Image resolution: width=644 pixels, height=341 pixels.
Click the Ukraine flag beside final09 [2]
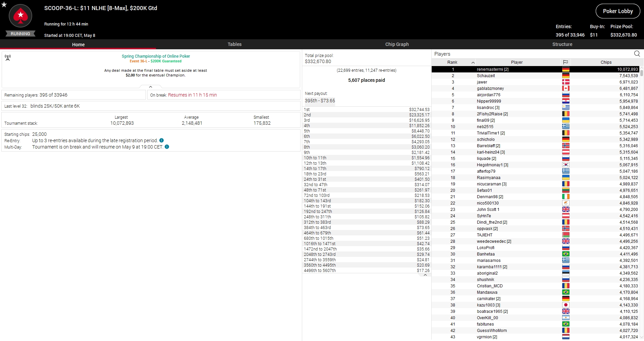tap(566, 120)
